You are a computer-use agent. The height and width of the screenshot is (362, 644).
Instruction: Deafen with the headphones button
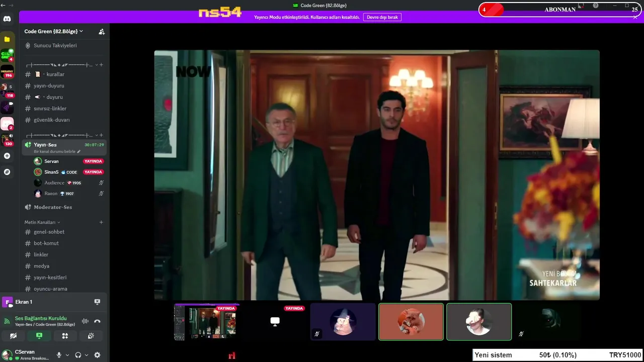coord(78,355)
